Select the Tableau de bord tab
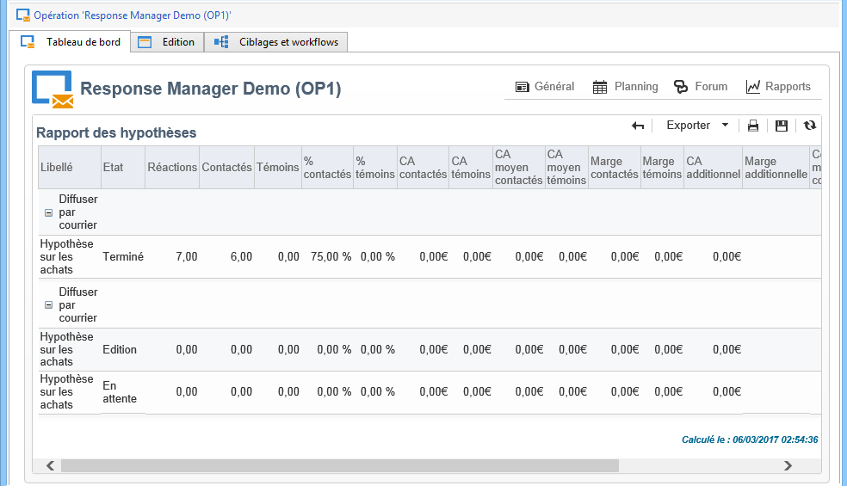Viewport: 847px width, 504px height. click(x=71, y=41)
